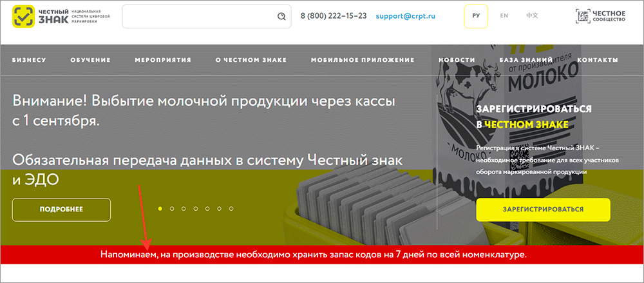The width and height of the screenshot is (644, 283).
Task: Click the banner headline about молочной продукции
Action: [x=204, y=111]
